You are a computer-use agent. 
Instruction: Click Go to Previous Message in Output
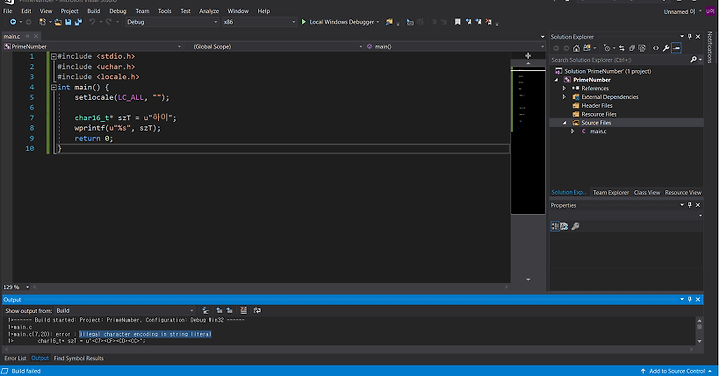click(219, 310)
